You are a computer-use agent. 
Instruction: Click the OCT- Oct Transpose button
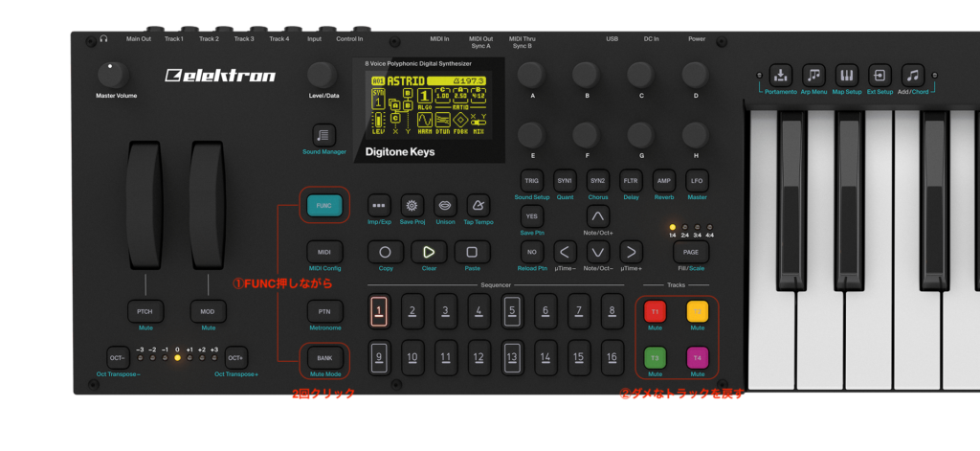pyautogui.click(x=118, y=358)
